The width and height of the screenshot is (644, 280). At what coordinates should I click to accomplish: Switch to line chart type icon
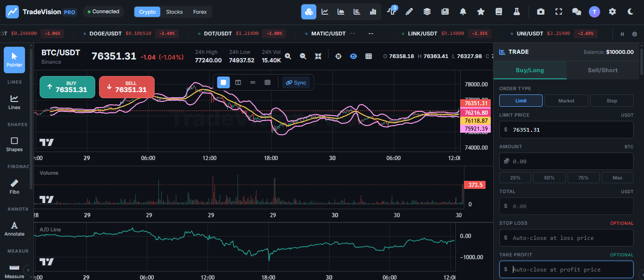pos(325,12)
